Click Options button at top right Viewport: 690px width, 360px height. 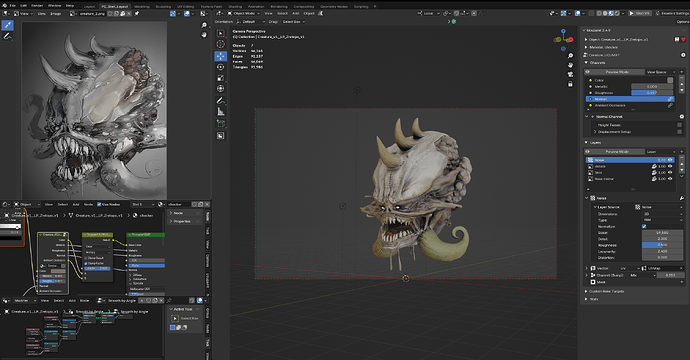coord(682,22)
